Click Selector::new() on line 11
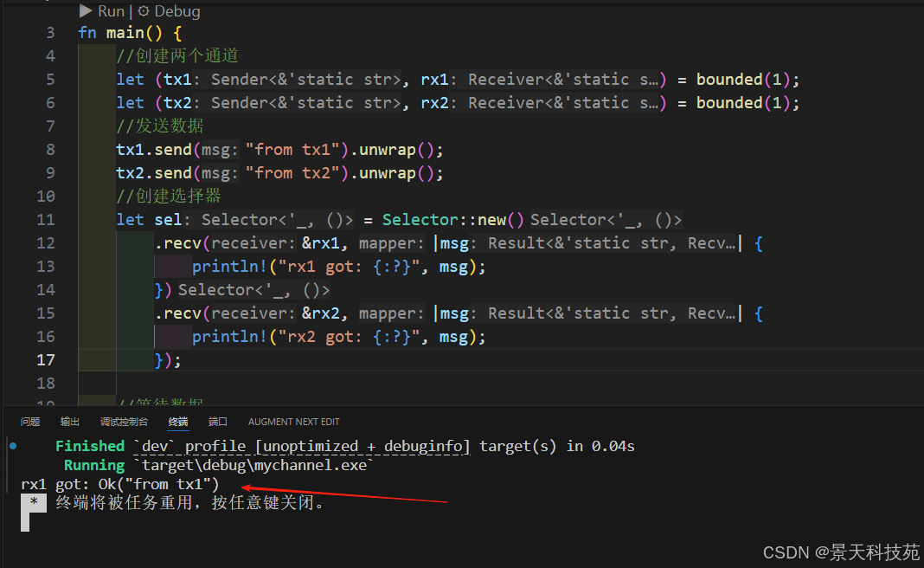Screen dimensions: 924x568 click(x=452, y=220)
